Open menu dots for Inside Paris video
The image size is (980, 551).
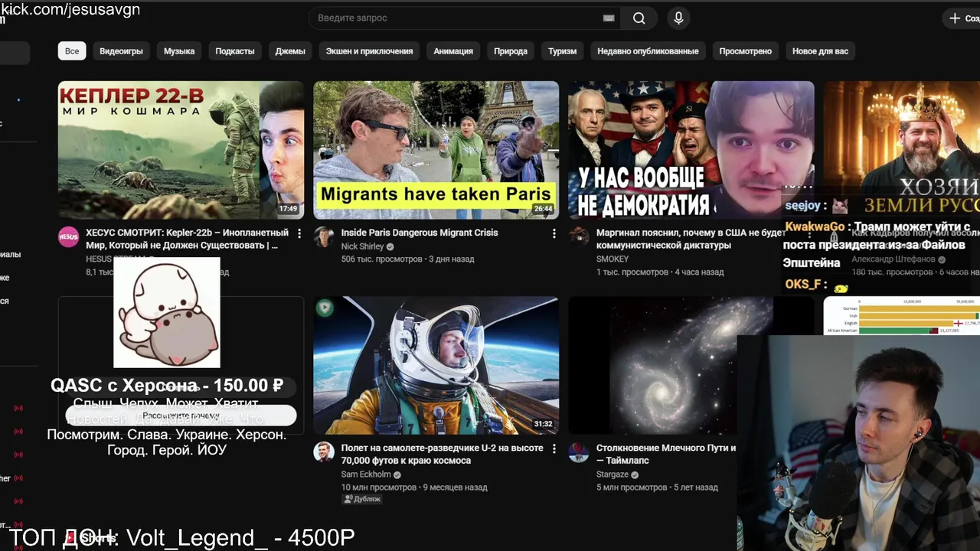pos(554,233)
